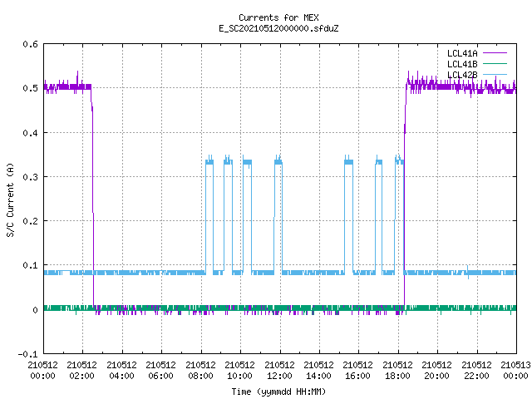Select the E_SC20210512000000.sfduZ filename text
The image size is (532, 399).
pyautogui.click(x=278, y=28)
